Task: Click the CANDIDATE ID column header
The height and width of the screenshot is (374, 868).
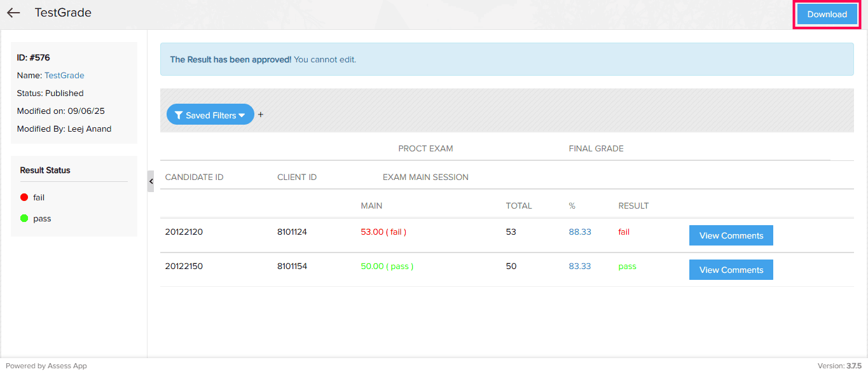Action: point(194,177)
